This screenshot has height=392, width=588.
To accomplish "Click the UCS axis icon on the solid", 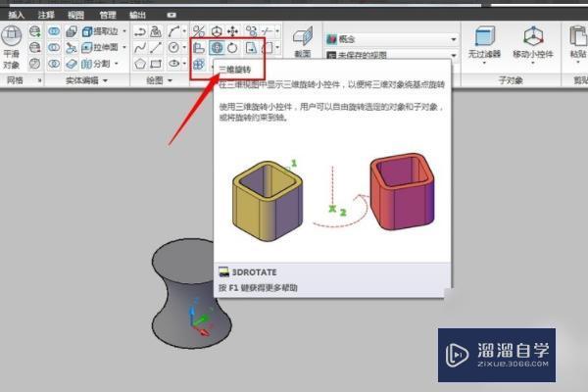I will 200,318.
